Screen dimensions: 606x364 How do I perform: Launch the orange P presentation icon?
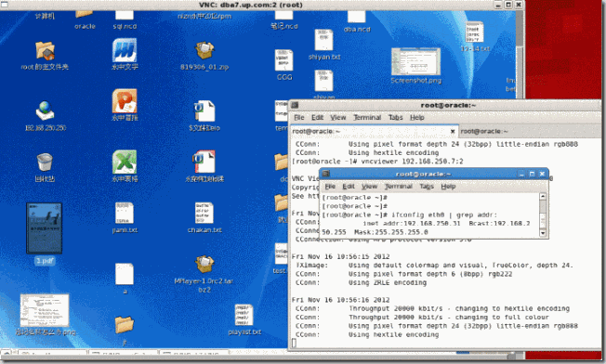[x=125, y=100]
